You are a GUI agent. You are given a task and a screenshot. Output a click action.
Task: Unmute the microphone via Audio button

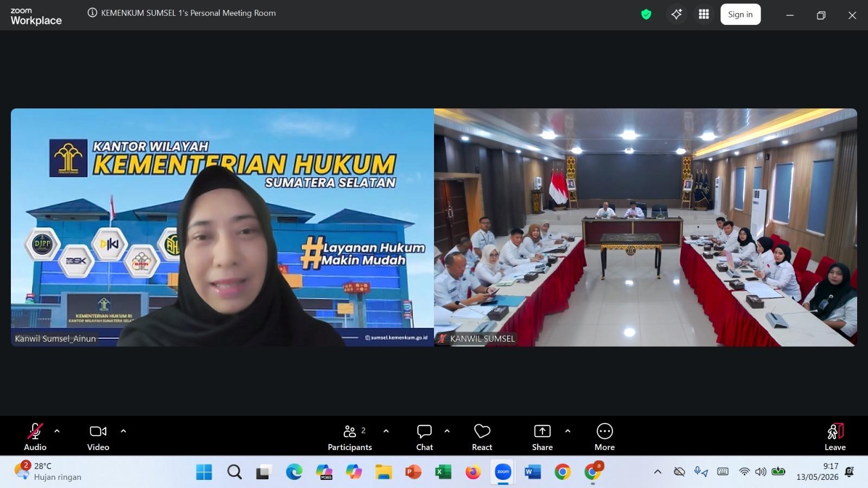35,436
